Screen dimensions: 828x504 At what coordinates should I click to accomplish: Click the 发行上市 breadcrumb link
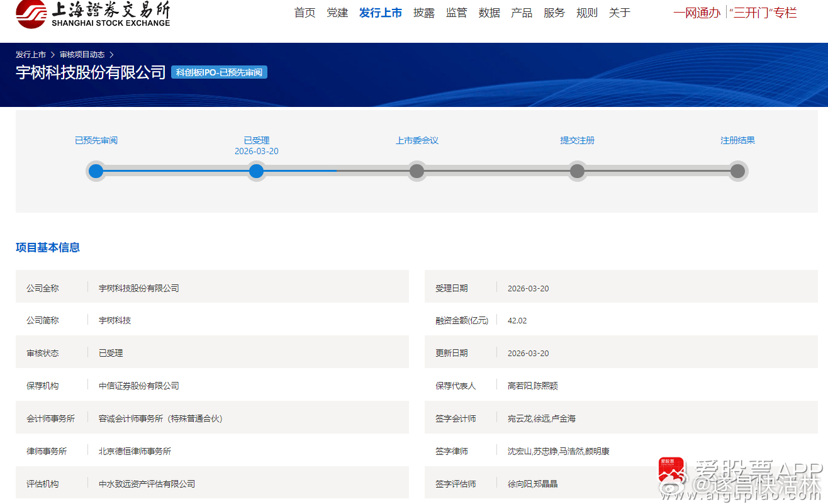point(31,55)
